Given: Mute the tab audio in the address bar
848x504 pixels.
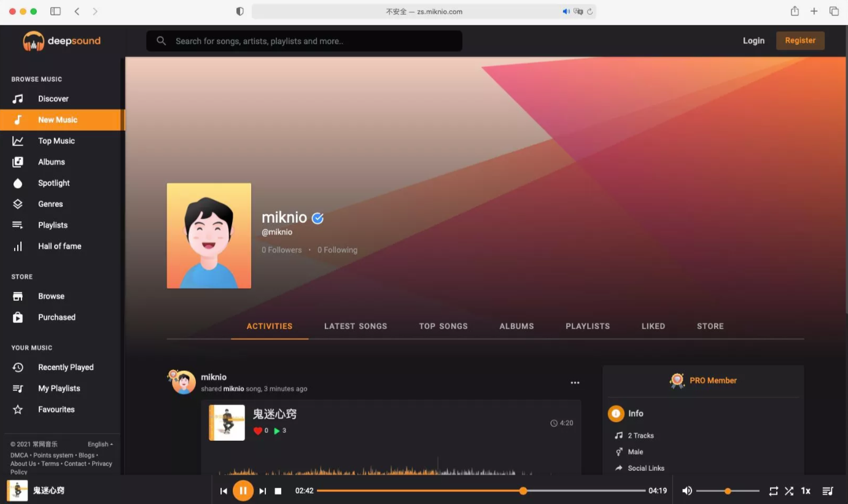Looking at the screenshot, I should point(566,12).
